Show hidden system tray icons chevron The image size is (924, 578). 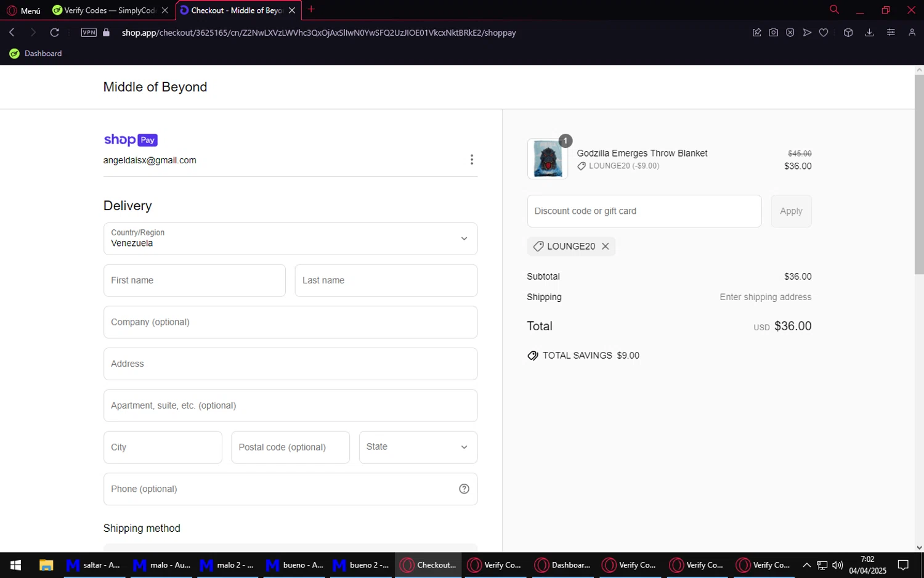tap(806, 565)
